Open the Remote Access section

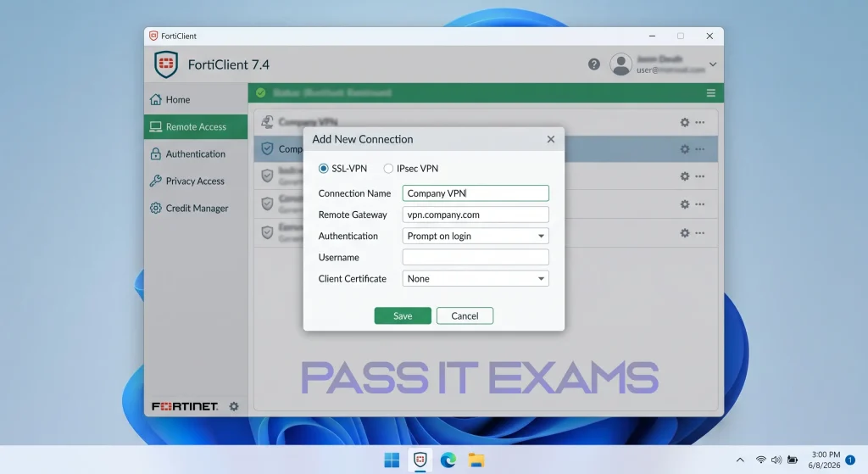click(196, 127)
